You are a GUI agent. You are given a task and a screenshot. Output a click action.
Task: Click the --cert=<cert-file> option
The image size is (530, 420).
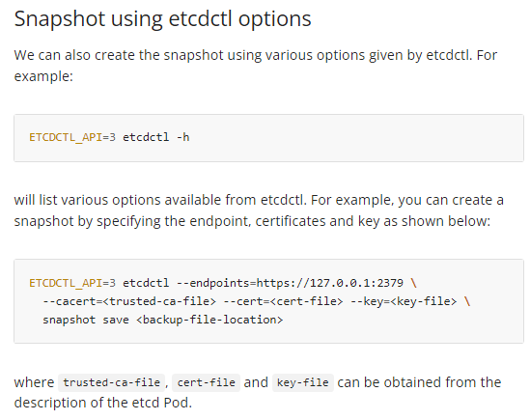pos(283,301)
